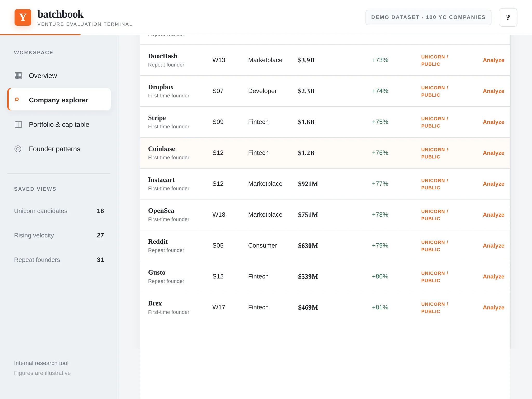
Task: Analyze the Reddit row
Action: click(x=493, y=246)
